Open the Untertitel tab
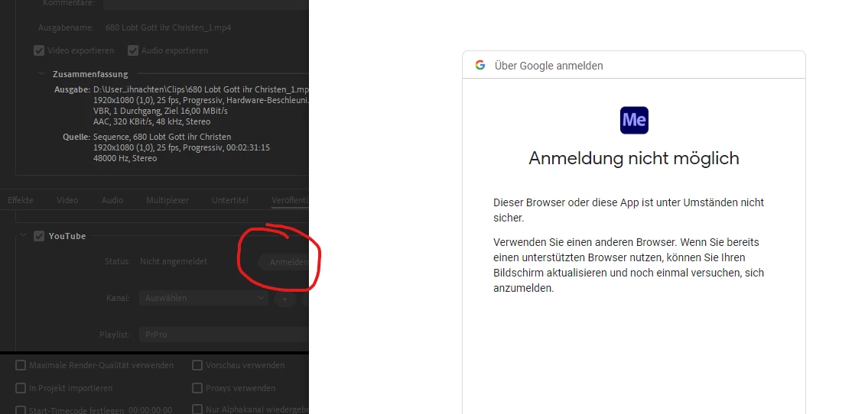The image size is (868, 414). 230,200
